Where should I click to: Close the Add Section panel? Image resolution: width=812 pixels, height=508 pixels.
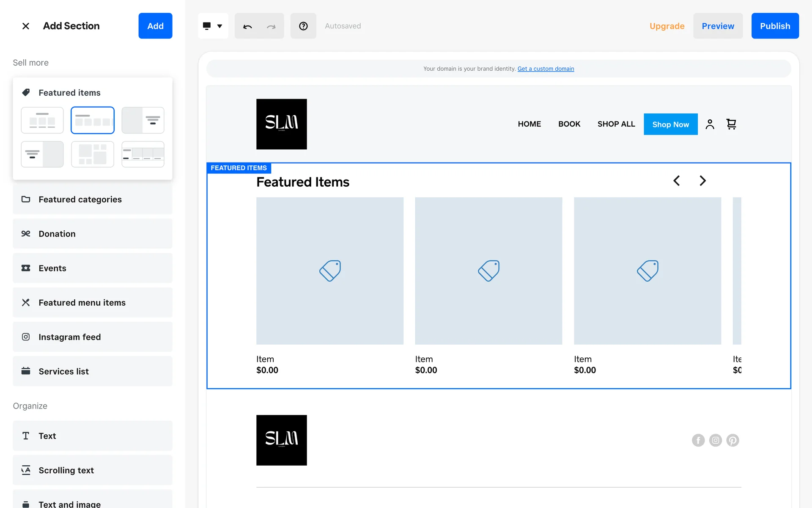click(x=26, y=26)
